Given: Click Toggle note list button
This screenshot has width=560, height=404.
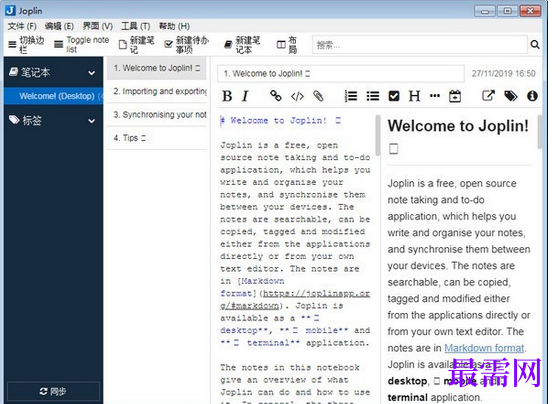Looking at the screenshot, I should [x=81, y=45].
